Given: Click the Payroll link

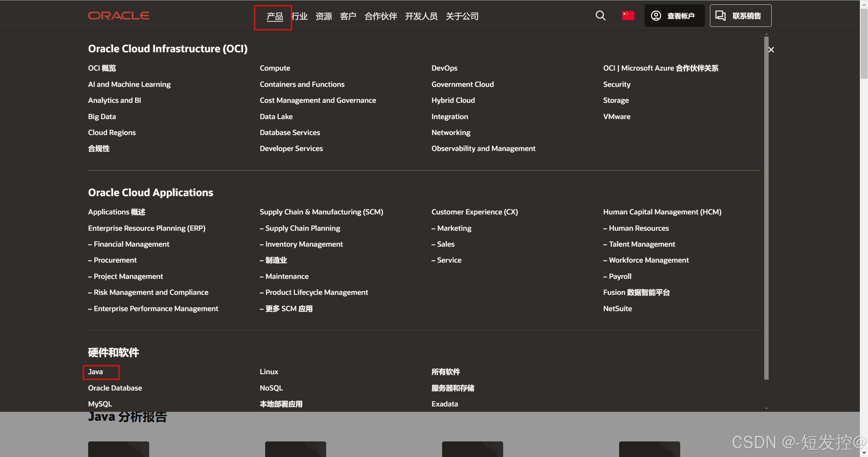Looking at the screenshot, I should 617,277.
